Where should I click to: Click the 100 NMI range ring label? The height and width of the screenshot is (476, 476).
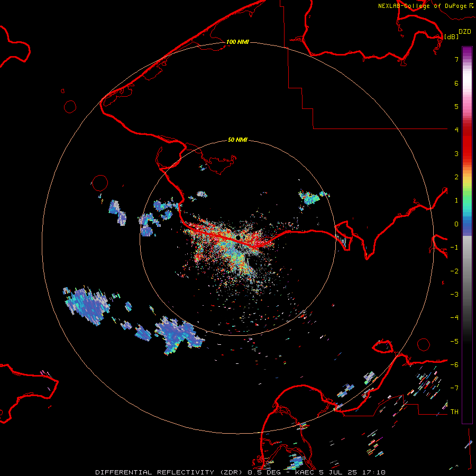(x=237, y=42)
